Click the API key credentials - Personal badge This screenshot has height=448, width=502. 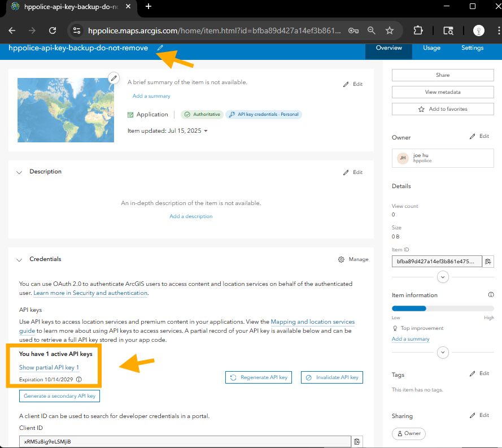(x=264, y=114)
